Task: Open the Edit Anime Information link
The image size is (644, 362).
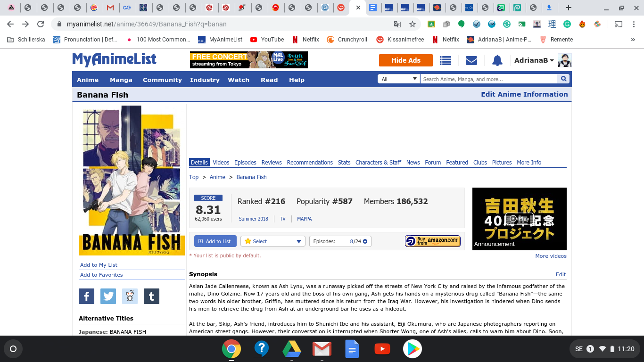Action: click(524, 94)
